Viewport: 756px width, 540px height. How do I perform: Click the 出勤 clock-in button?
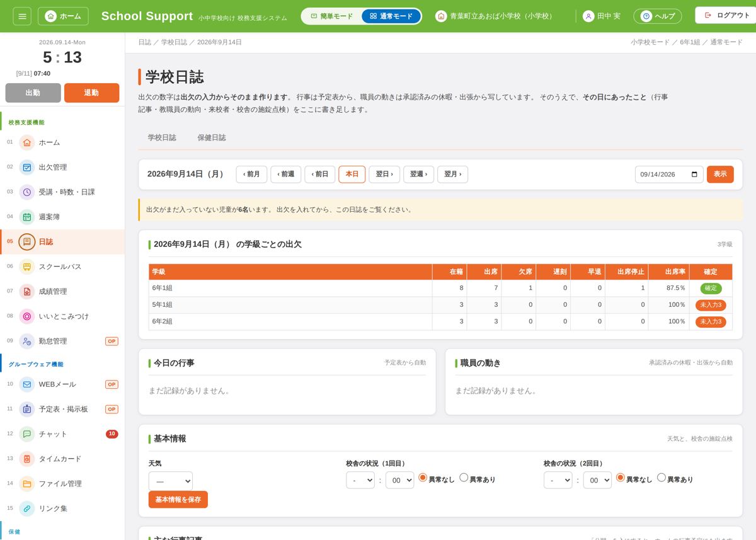pos(33,93)
